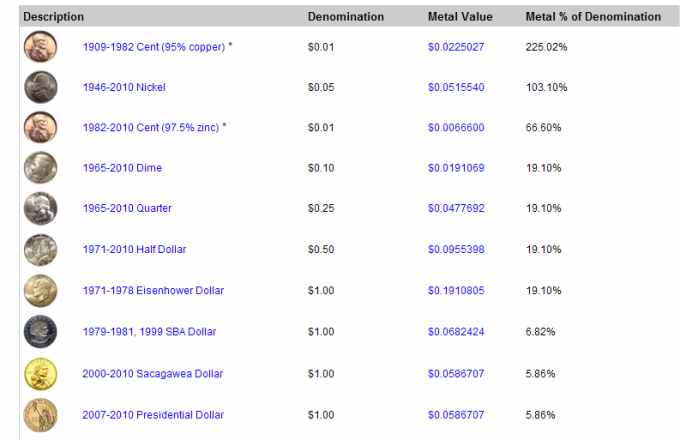Click the Presidential Dollar coin image
Screen dimensions: 680x440
tap(40, 415)
